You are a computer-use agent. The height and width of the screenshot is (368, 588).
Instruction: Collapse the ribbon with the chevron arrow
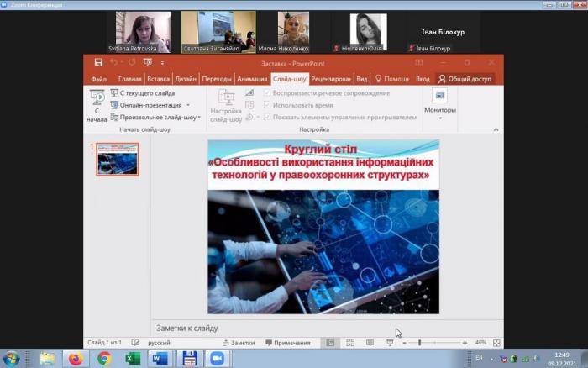[x=496, y=129]
